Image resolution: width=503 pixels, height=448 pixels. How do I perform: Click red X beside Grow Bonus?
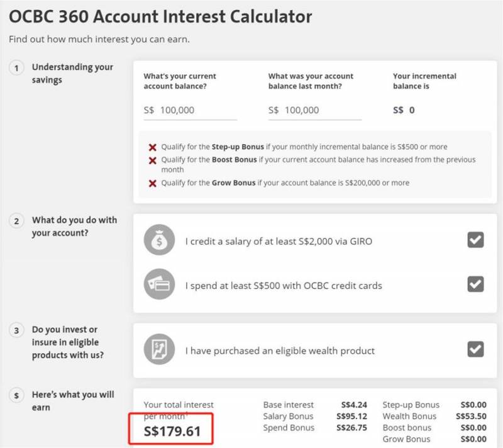[x=152, y=184]
